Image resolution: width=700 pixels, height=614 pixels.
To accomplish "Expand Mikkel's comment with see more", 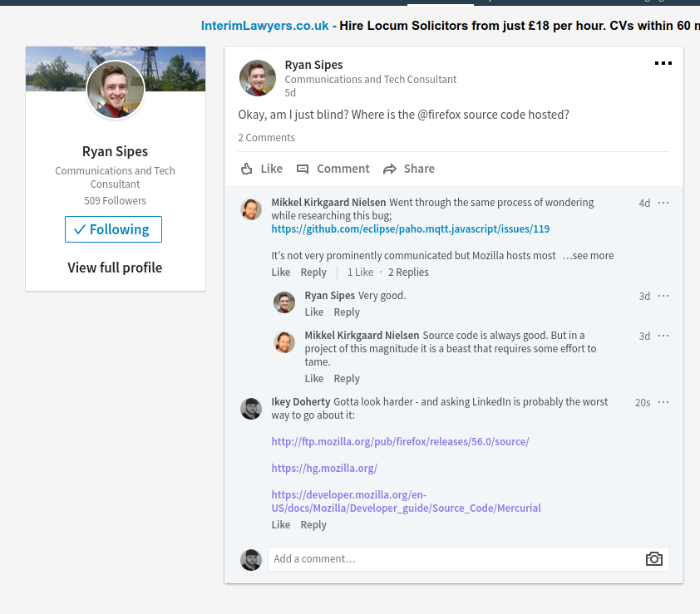I will pyautogui.click(x=589, y=256).
